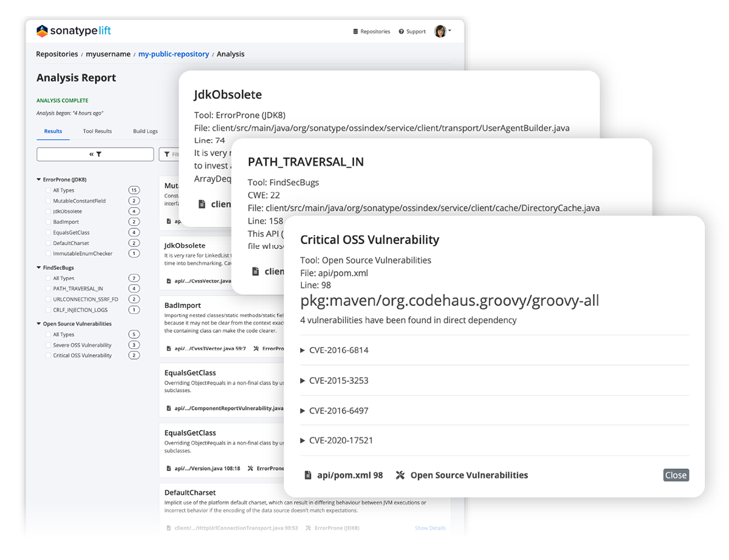Collapse the ErrorProne (JDK8) group
The height and width of the screenshot is (560, 729).
[39, 180]
